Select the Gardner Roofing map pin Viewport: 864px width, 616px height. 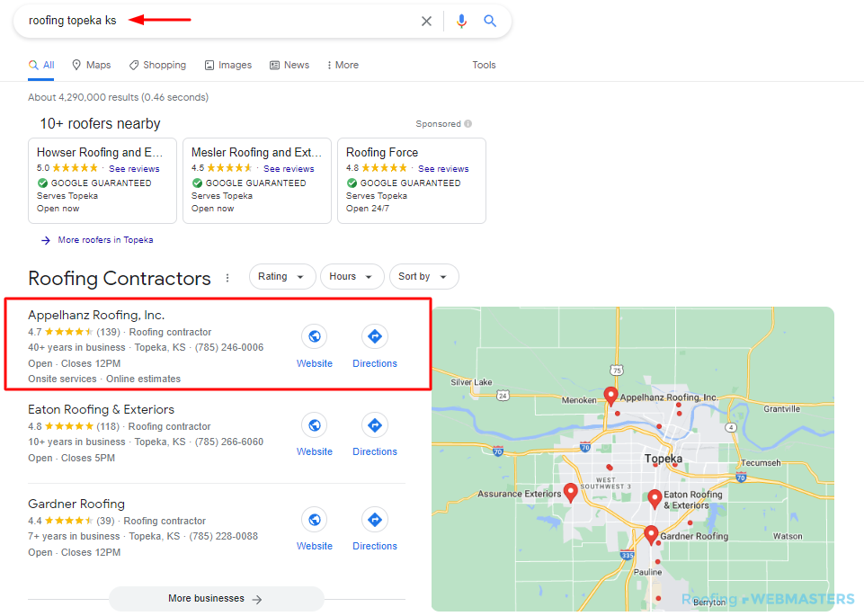click(x=651, y=535)
